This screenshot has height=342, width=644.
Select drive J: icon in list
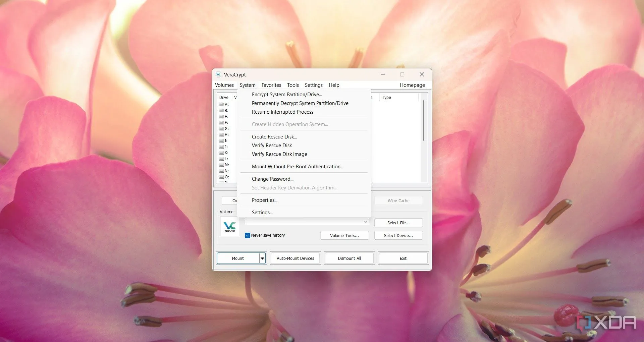[x=221, y=147]
